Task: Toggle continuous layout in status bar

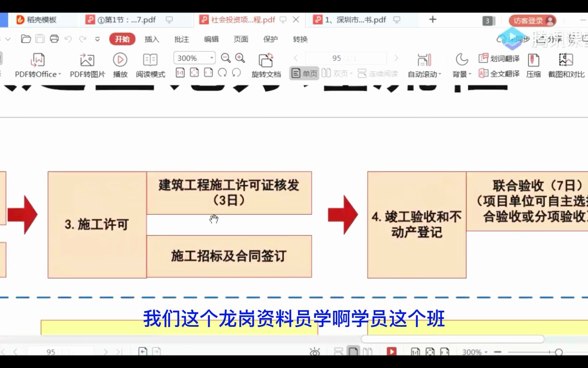Action: point(339,351)
